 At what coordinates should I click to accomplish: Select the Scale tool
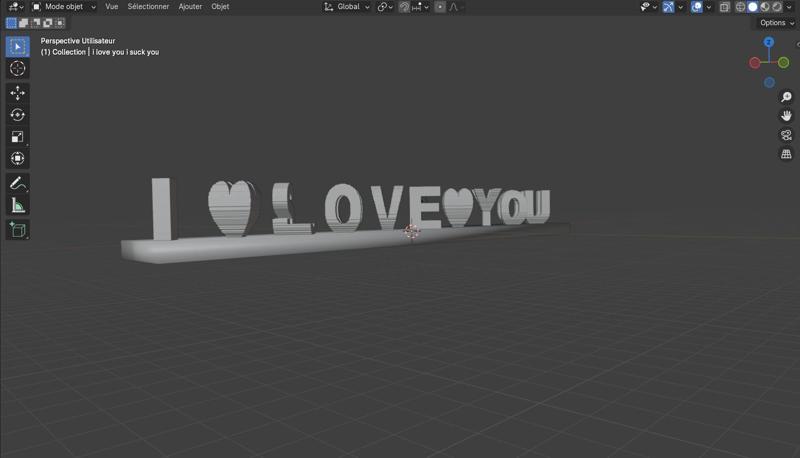point(17,137)
